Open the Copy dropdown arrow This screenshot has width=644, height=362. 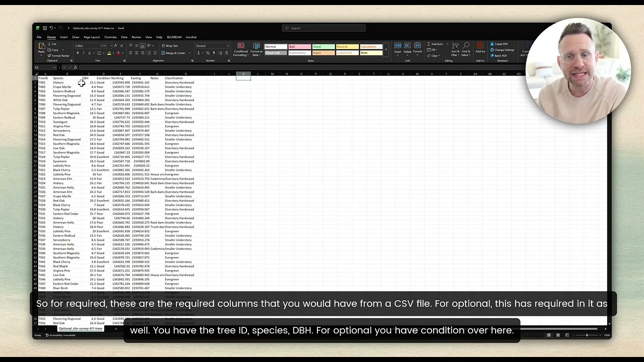(63, 50)
